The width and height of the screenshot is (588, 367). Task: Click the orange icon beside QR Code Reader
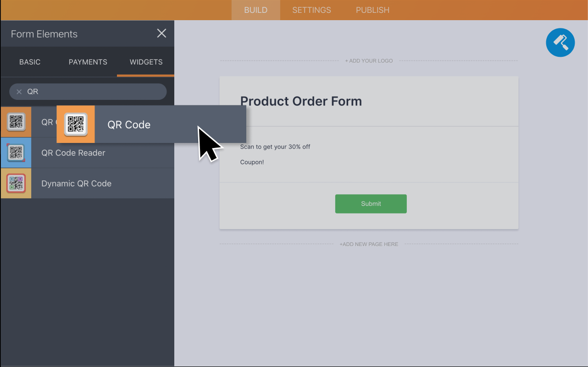point(16,153)
